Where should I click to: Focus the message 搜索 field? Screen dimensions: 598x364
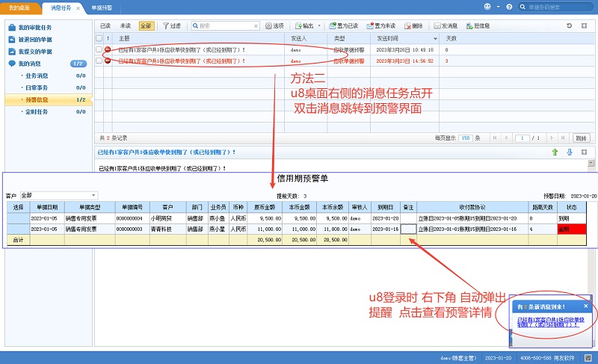[x=224, y=26]
